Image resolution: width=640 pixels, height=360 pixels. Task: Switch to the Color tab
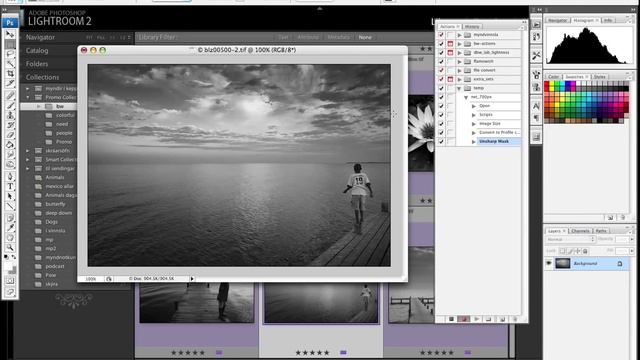coord(553,77)
